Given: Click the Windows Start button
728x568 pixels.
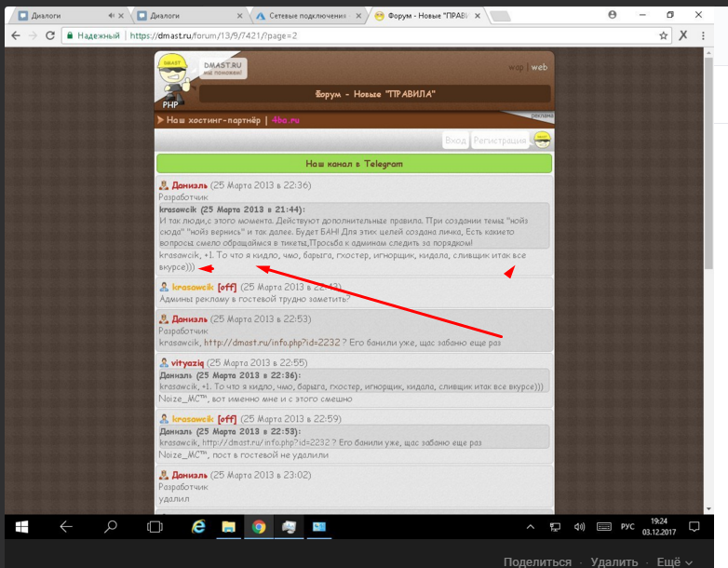Looking at the screenshot, I should click(22, 526).
